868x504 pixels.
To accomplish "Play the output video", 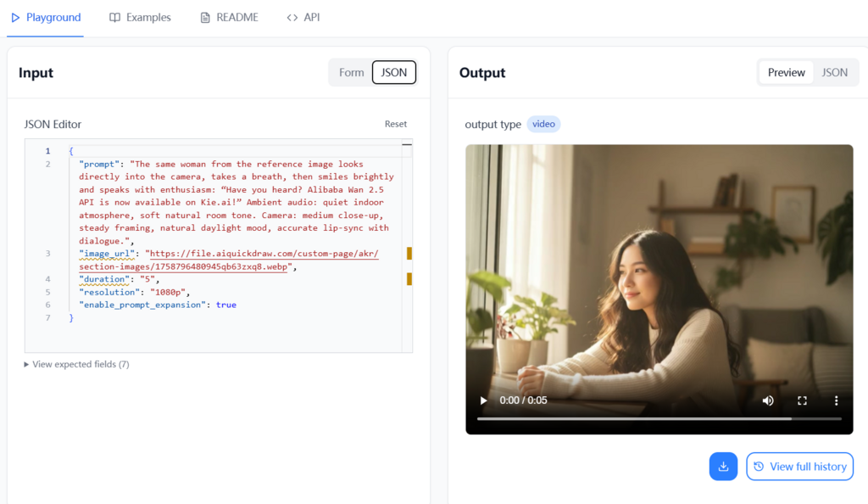I will click(483, 400).
